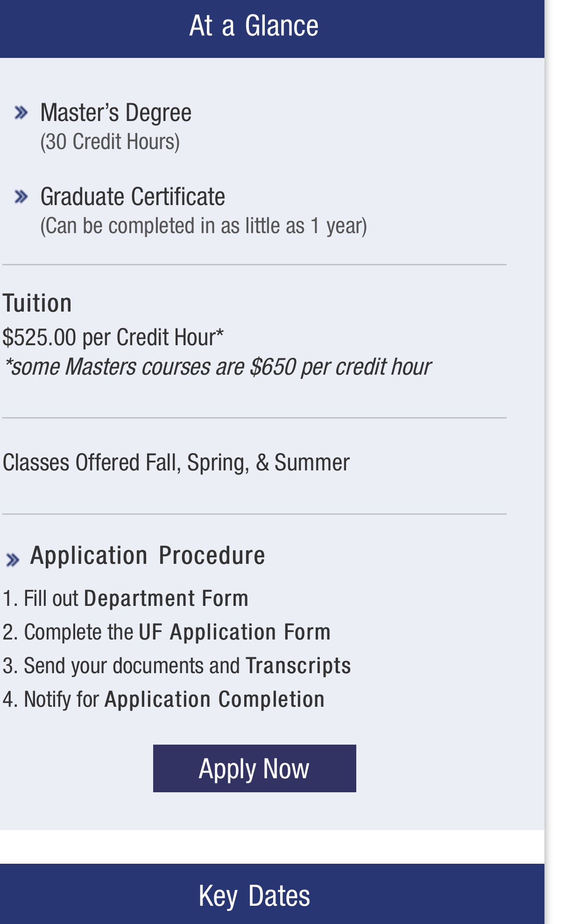Click the vertical scrollbar at the right edge
The width and height of the screenshot is (572, 924).
pyautogui.click(x=558, y=462)
